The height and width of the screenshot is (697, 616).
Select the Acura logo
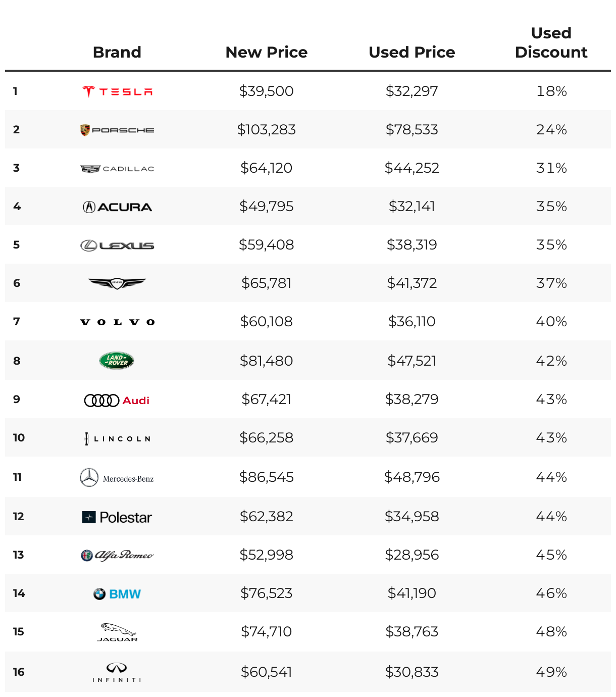point(117,207)
